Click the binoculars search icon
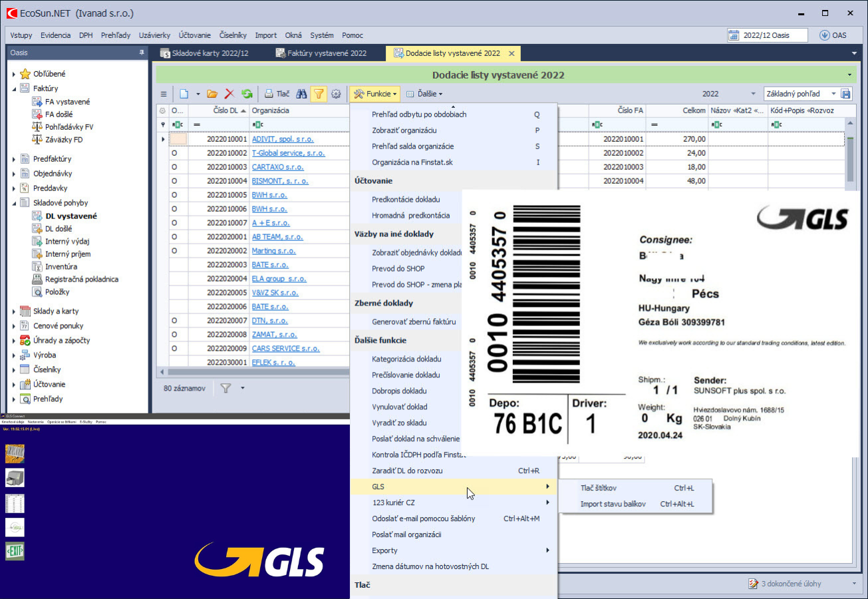 coord(301,95)
